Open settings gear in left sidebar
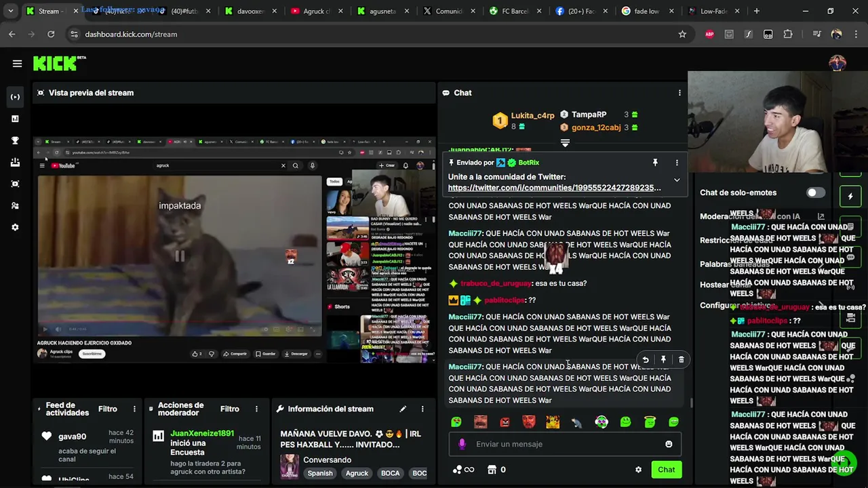This screenshot has width=868, height=488. coord(15,227)
